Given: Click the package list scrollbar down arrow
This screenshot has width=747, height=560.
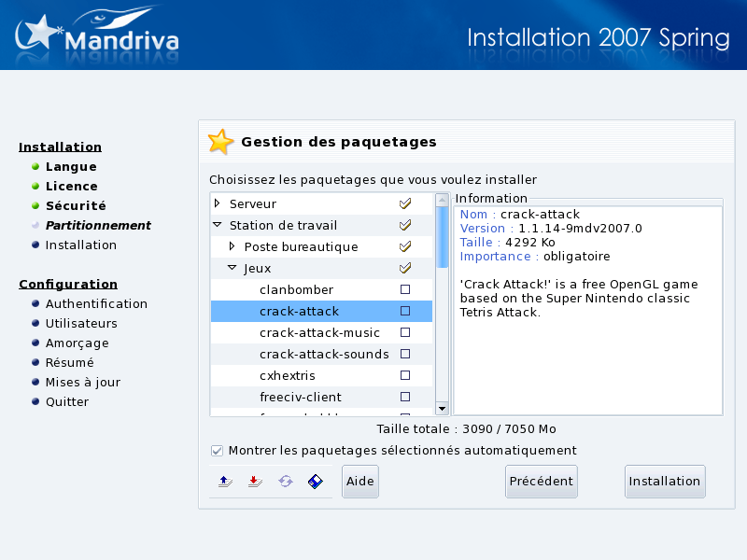Looking at the screenshot, I should [x=442, y=408].
